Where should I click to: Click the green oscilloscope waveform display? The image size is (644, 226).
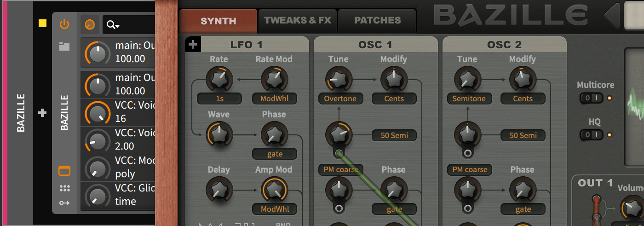[635, 106]
